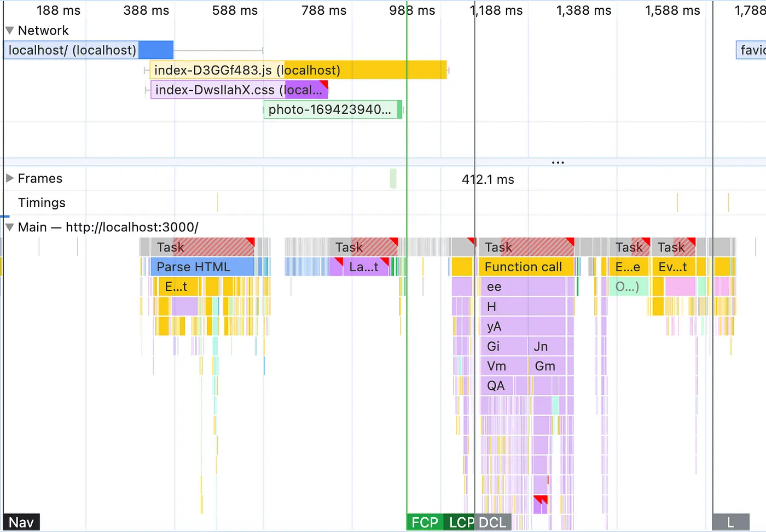Select the Parse HTML flame block
Image resolution: width=766 pixels, height=532 pixels.
[x=202, y=267]
